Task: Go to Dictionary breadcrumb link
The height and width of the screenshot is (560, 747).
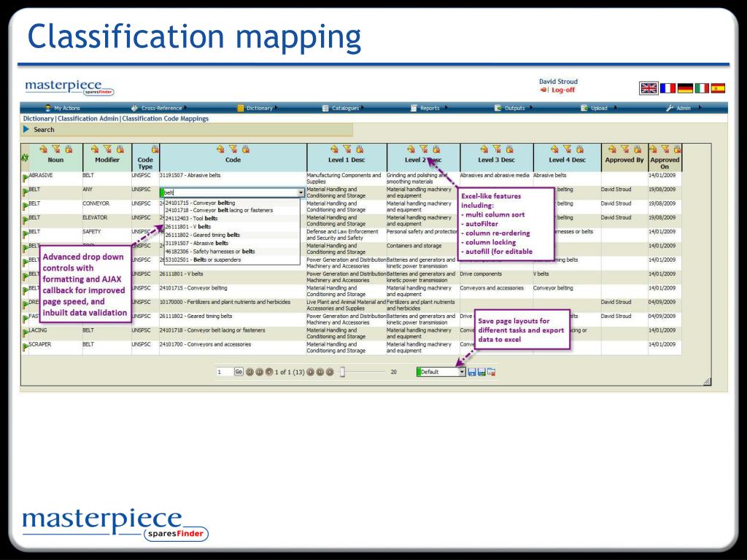Action: coord(38,119)
